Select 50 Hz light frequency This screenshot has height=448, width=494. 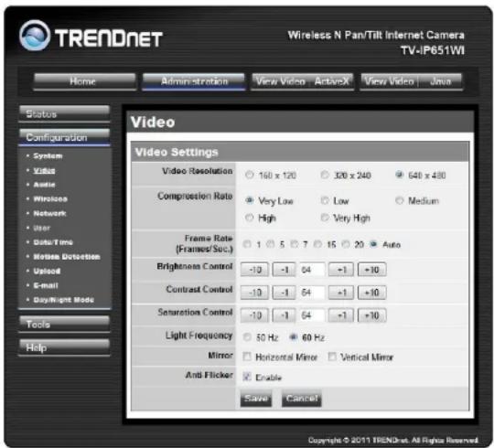[247, 337]
